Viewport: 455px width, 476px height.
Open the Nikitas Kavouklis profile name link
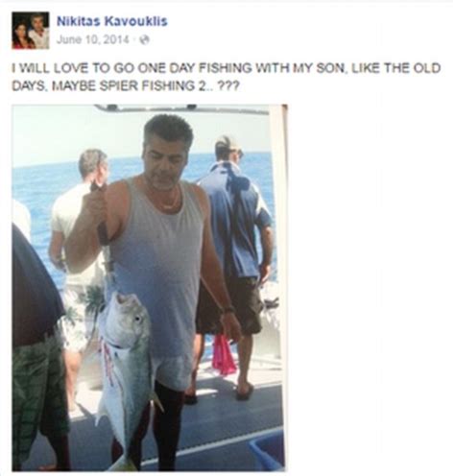click(111, 21)
